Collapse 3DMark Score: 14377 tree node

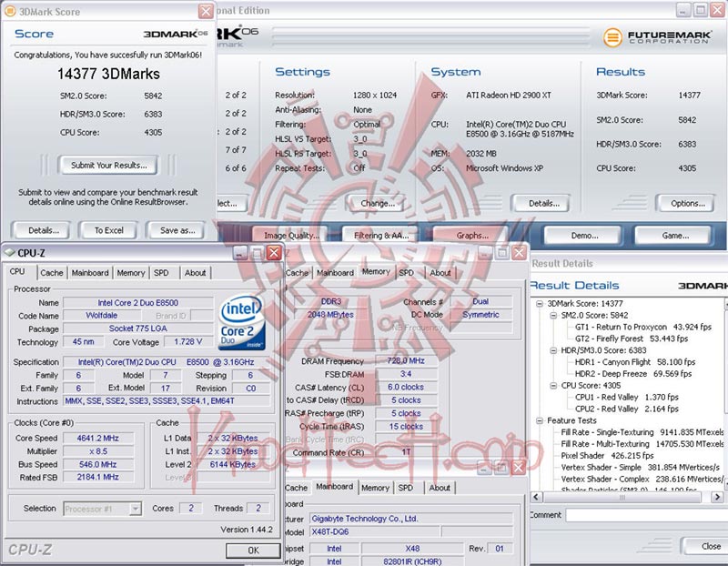(539, 304)
